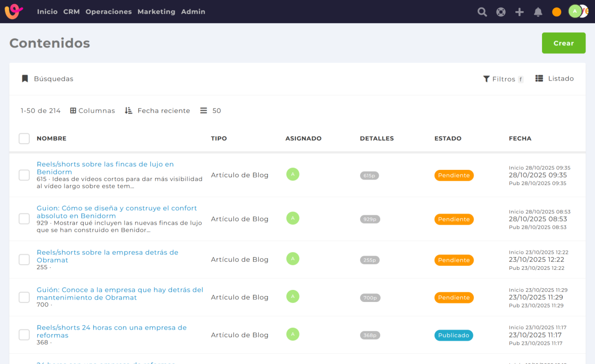The height and width of the screenshot is (364, 595).
Task: Click the Publicado status badge
Action: pos(453,335)
